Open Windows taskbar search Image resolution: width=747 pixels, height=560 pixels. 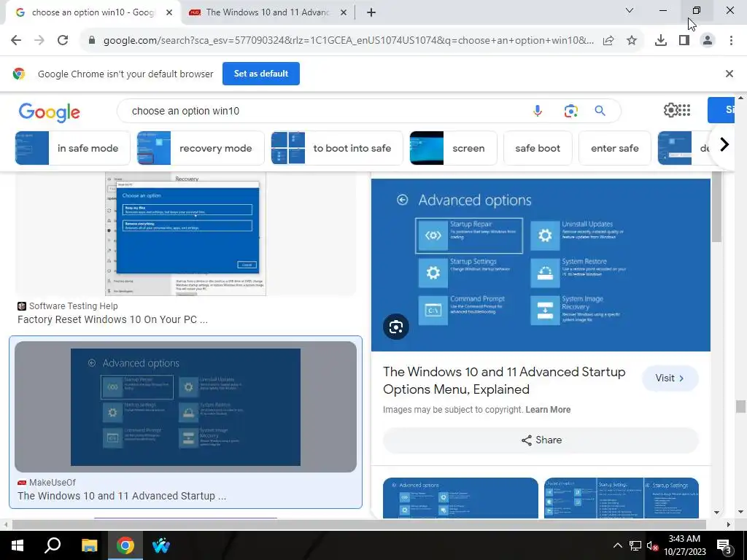click(x=53, y=545)
